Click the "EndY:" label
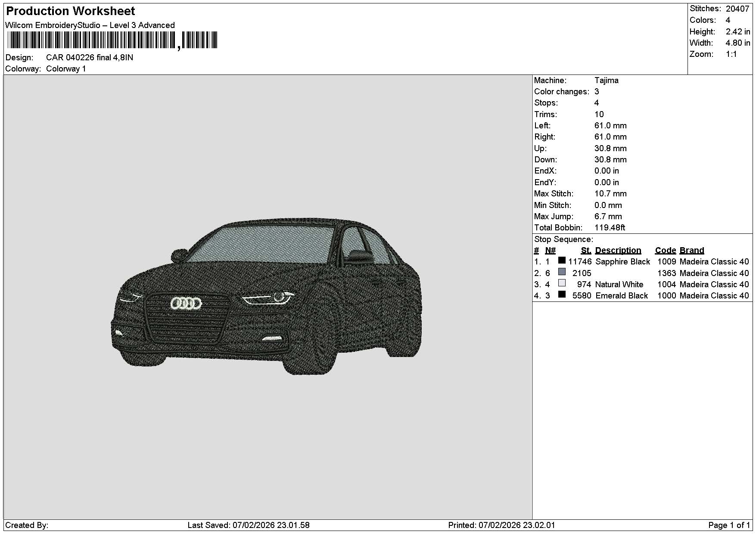 click(545, 182)
